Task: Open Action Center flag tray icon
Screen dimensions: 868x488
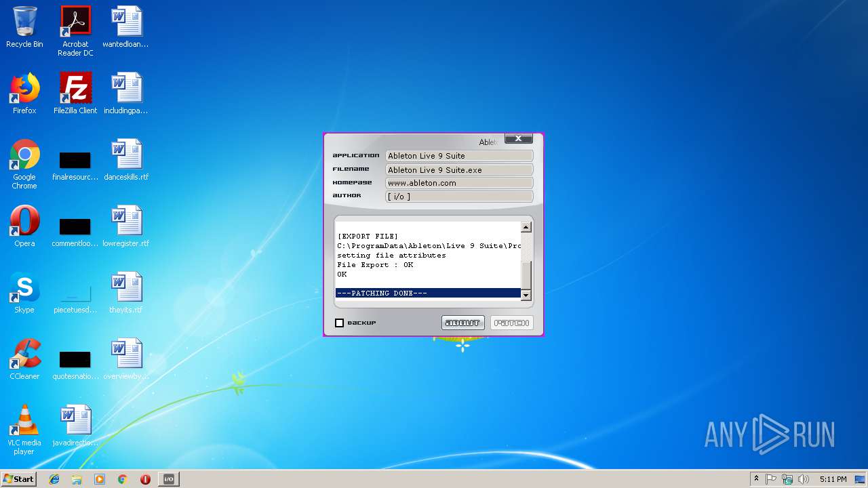Action: pyautogui.click(x=771, y=479)
